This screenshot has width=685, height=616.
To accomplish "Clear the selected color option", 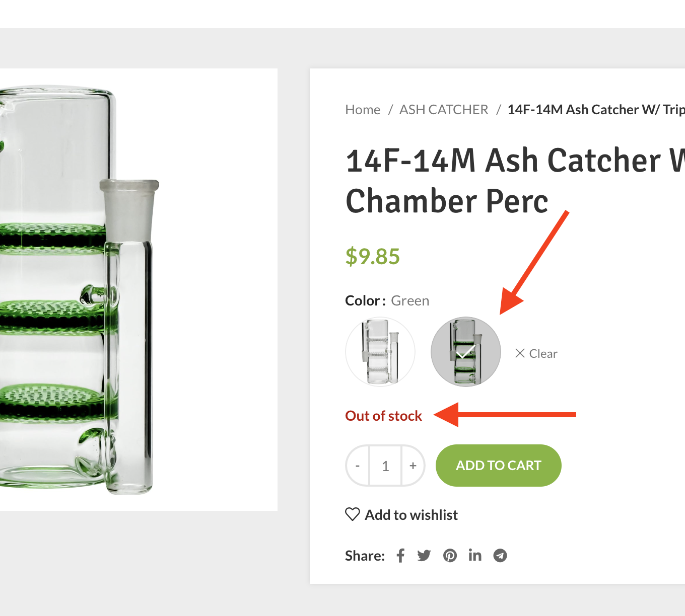I will (536, 354).
